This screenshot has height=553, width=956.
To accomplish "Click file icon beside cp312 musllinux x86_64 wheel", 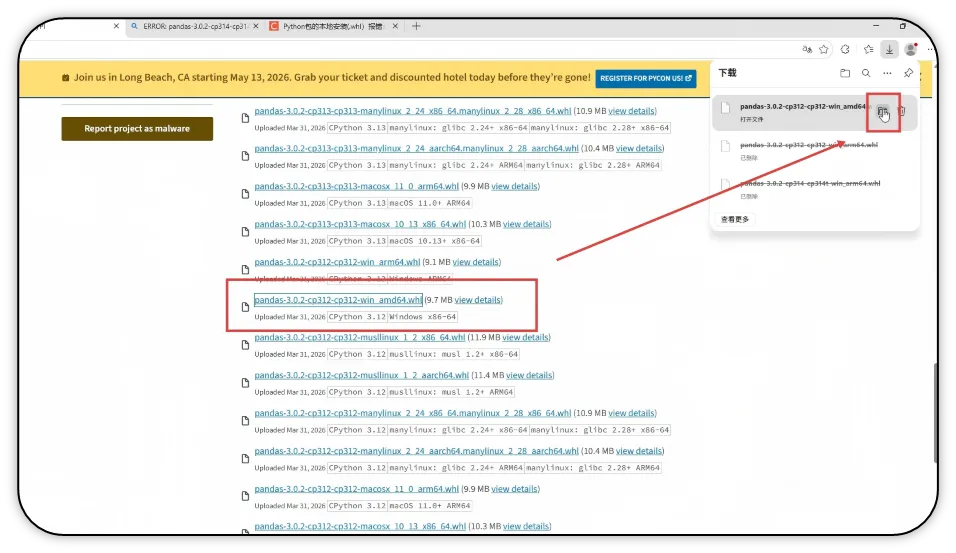I will [245, 345].
